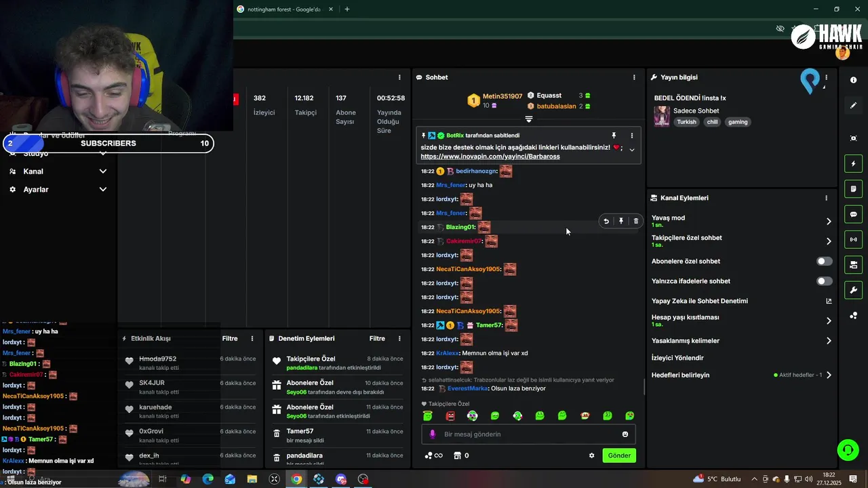The image size is (868, 488).
Task: Expand the Kanal menu in left sidebar
Action: (x=58, y=171)
